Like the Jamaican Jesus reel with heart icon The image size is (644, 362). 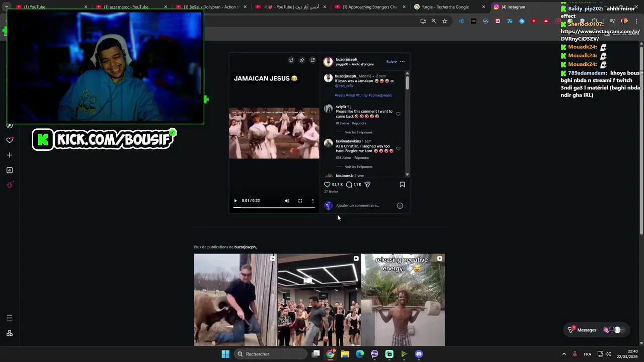pos(327,185)
